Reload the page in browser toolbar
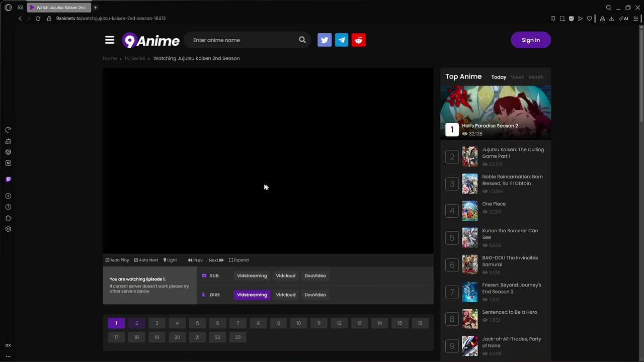Screen dimensions: 644x362 38,19
